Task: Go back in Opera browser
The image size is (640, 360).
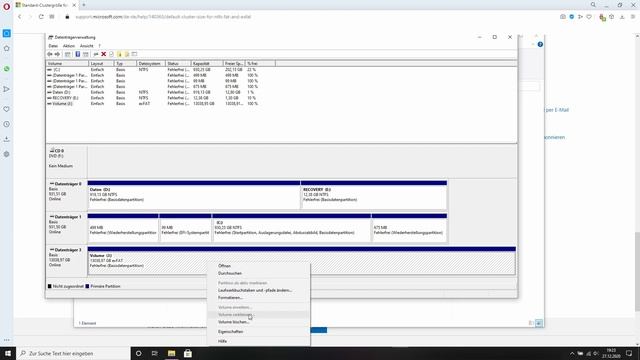Action: click(20, 17)
